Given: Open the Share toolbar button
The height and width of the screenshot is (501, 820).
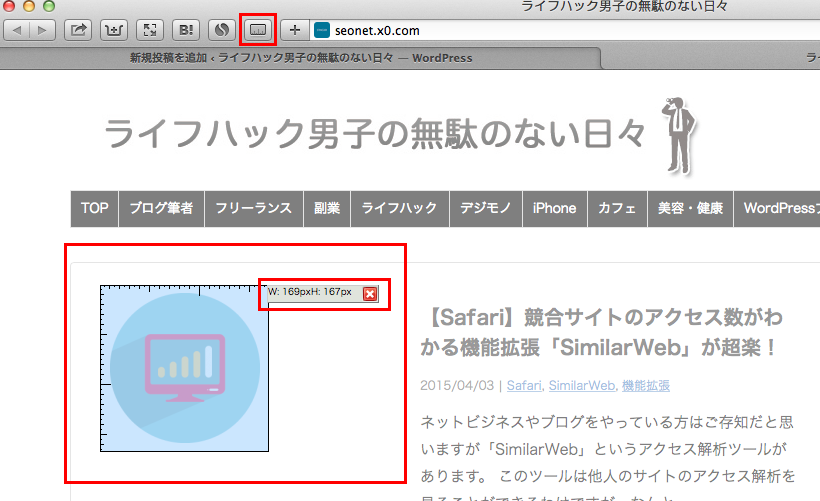Looking at the screenshot, I should click(x=78, y=30).
